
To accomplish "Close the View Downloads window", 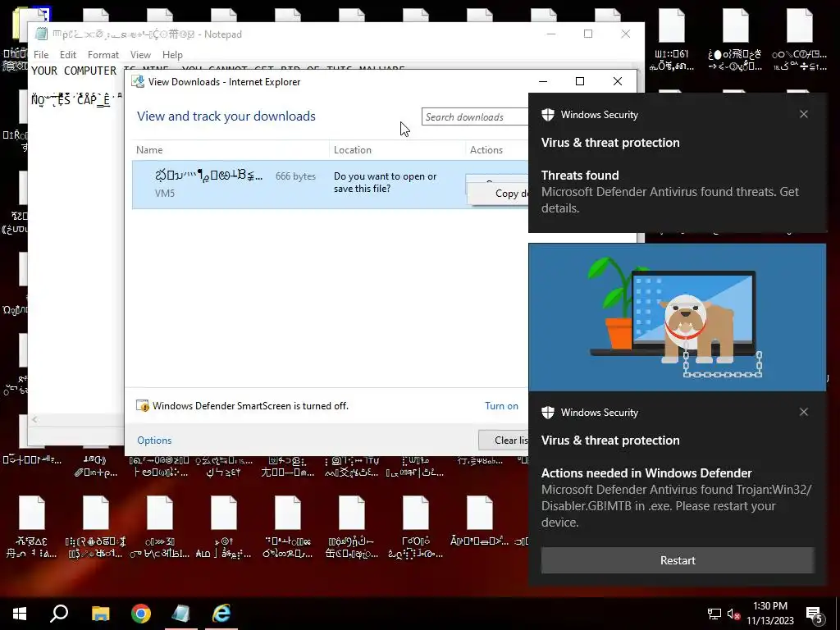I will tap(617, 81).
